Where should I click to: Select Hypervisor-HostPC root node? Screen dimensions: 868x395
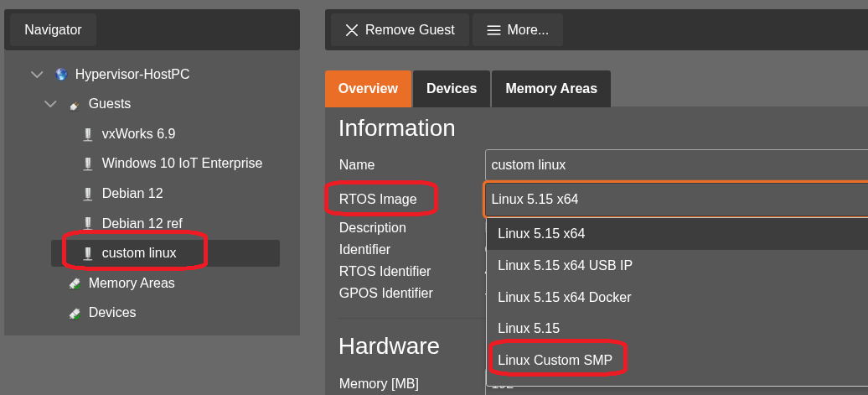point(132,75)
